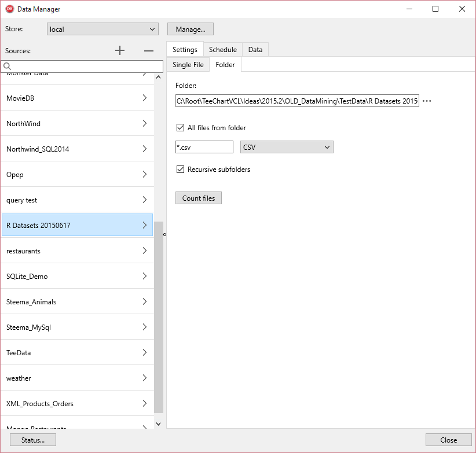Toggle Recursive subfolders checkbox
The image size is (476, 453).
180,169
